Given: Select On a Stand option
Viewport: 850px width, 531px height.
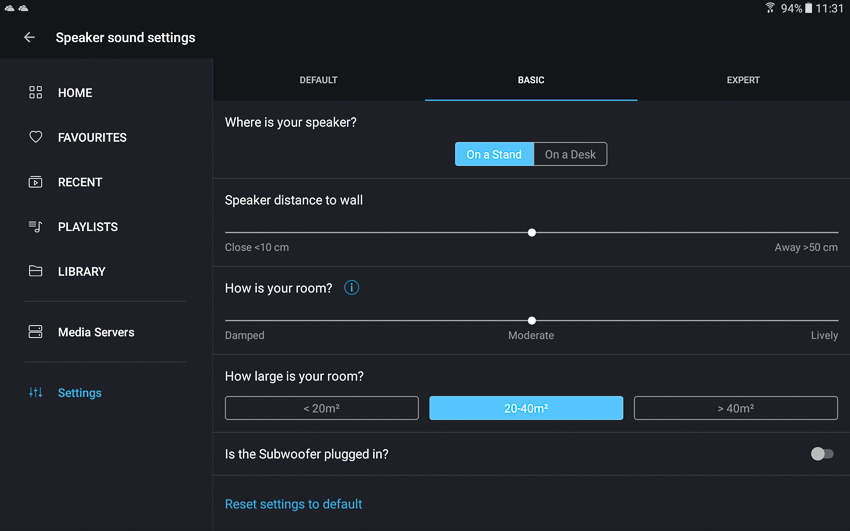Looking at the screenshot, I should coord(494,154).
